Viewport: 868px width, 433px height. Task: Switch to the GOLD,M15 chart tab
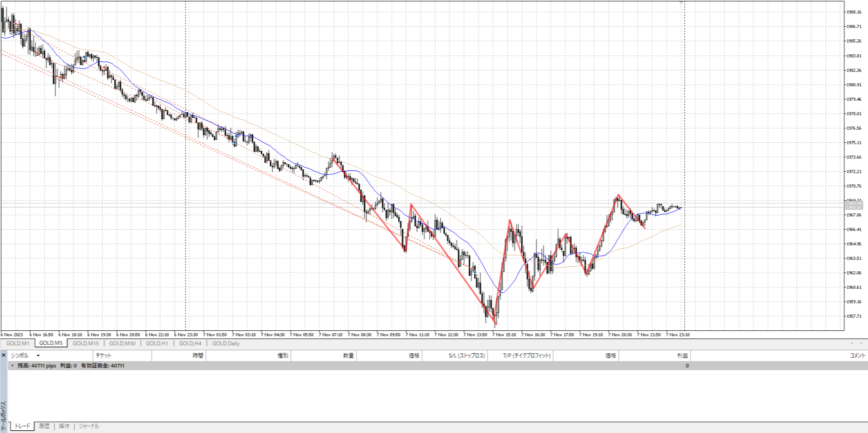pos(85,344)
